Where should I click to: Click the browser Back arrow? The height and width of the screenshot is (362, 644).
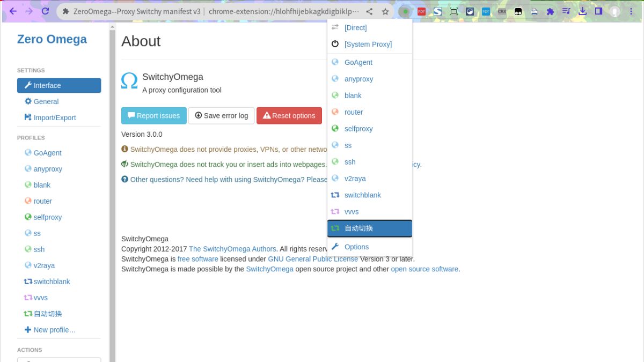13,11
